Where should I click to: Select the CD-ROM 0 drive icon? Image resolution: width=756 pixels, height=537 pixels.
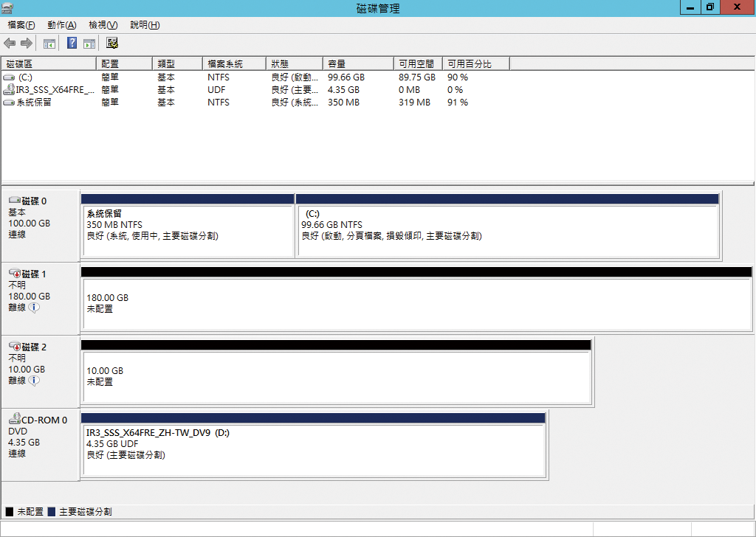pyautogui.click(x=14, y=420)
